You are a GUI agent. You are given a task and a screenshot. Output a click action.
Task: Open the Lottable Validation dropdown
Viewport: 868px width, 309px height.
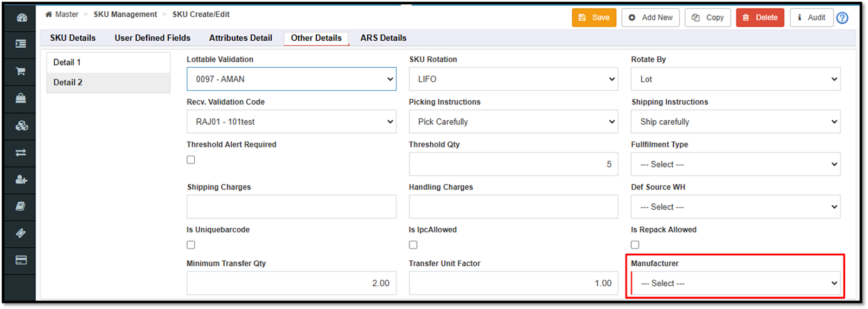[291, 79]
